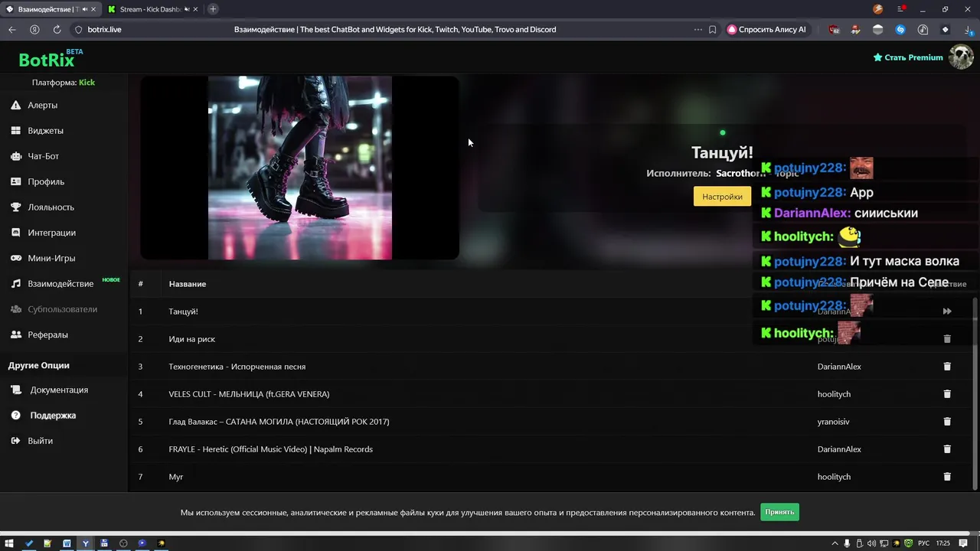This screenshot has width=980, height=551.
Task: Delete the FRAYLE - Heretic track
Action: 947,449
